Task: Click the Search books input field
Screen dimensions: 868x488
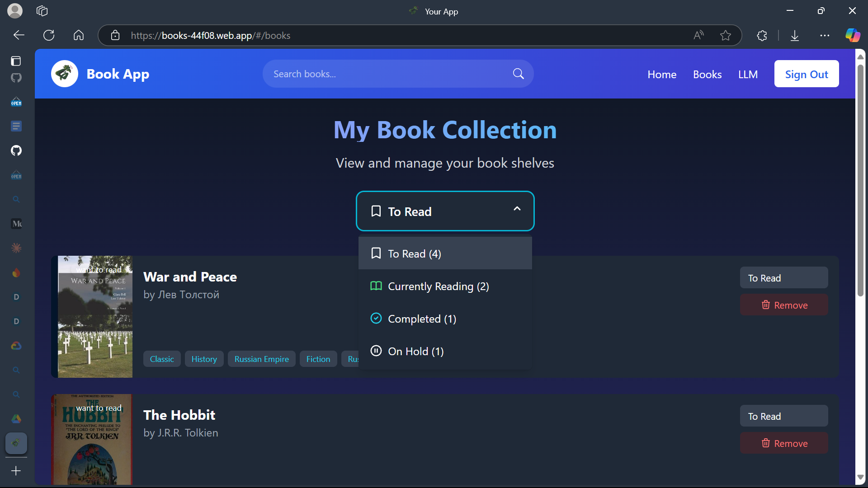Action: [x=389, y=74]
